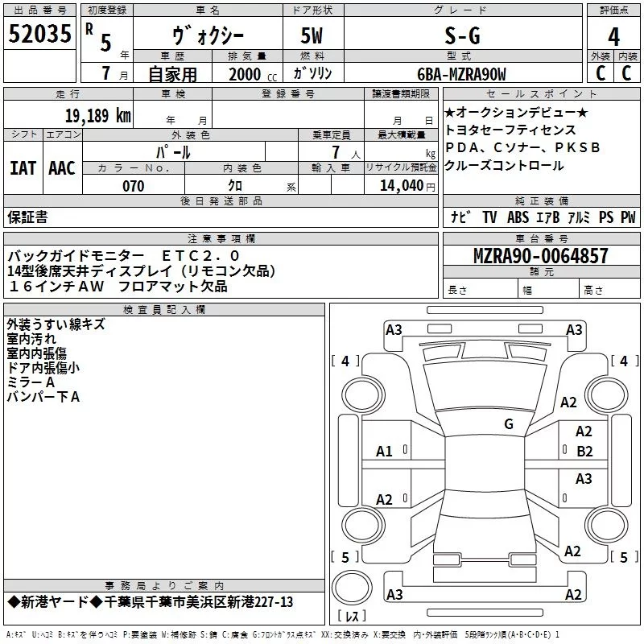Click TV in genuine equipment
This screenshot has height=644, width=644.
point(489,217)
